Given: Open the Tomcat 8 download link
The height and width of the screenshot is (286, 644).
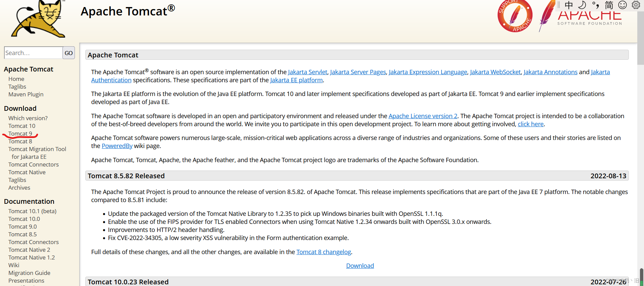Looking at the screenshot, I should click(x=20, y=141).
